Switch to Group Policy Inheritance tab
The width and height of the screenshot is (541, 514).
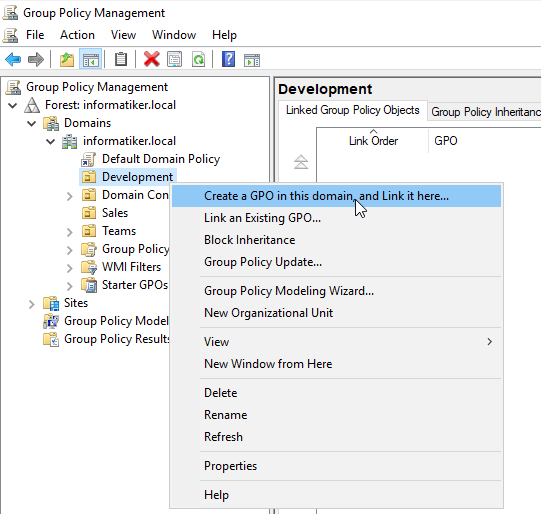485,112
